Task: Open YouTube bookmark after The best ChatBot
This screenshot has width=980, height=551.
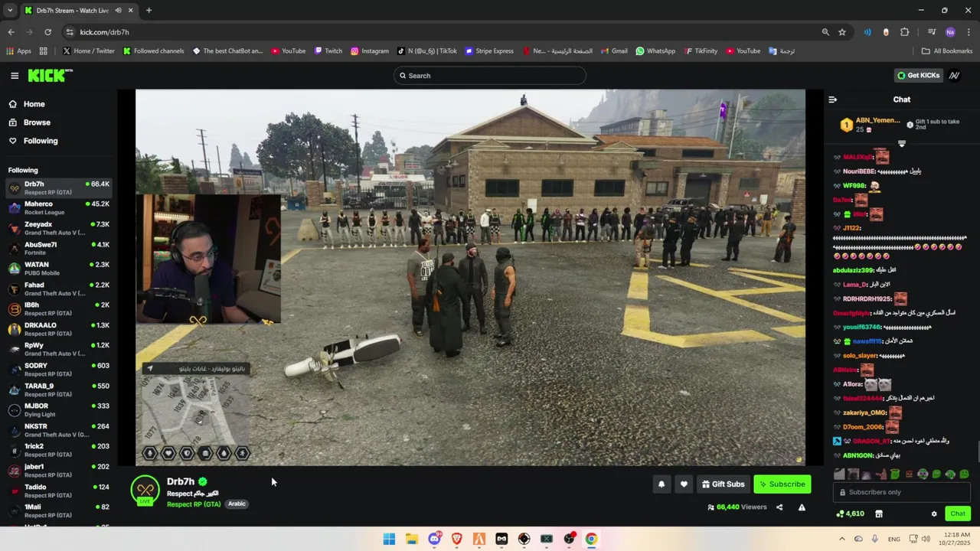Action: pos(288,51)
